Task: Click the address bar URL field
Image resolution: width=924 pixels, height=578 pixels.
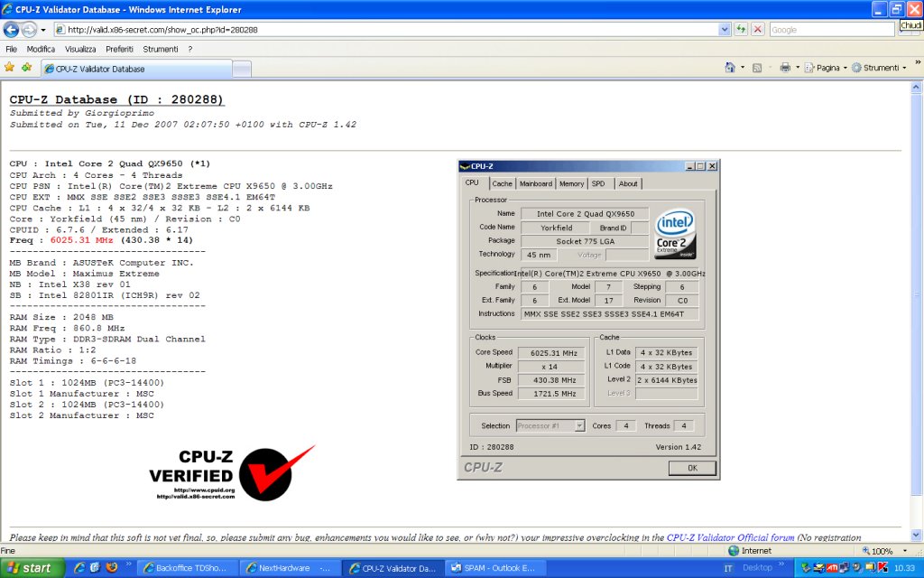Action: point(386,30)
